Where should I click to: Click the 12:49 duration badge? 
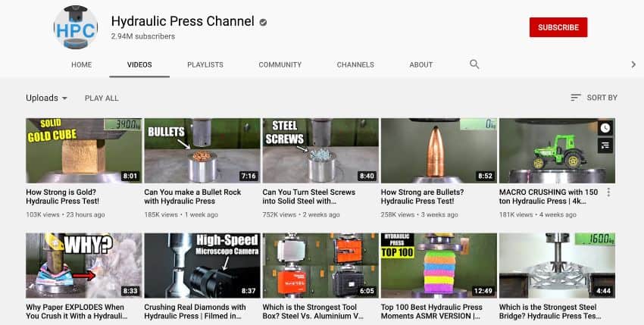pos(483,291)
